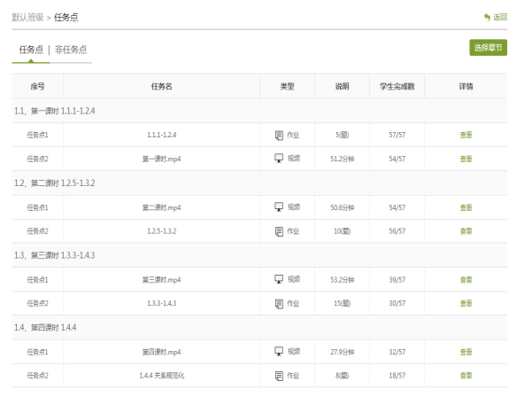532x405 pixels.
Task: Click 查看 in the 1.2.5-1.3.2 homework row
Action: point(466,231)
